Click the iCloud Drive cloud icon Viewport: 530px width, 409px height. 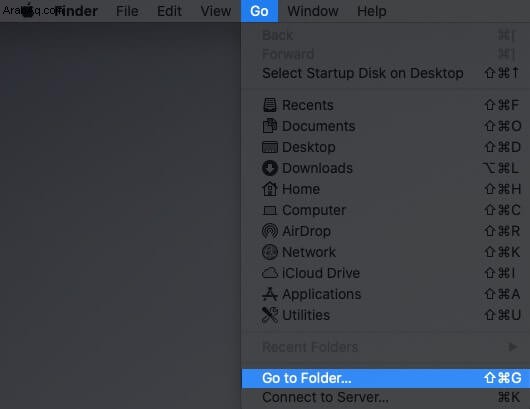click(x=270, y=273)
